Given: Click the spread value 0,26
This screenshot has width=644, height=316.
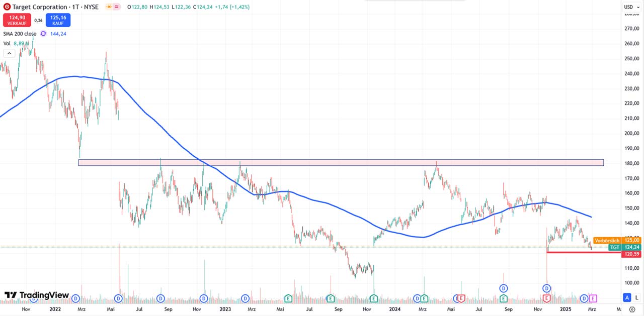Looking at the screenshot, I should (38, 20).
